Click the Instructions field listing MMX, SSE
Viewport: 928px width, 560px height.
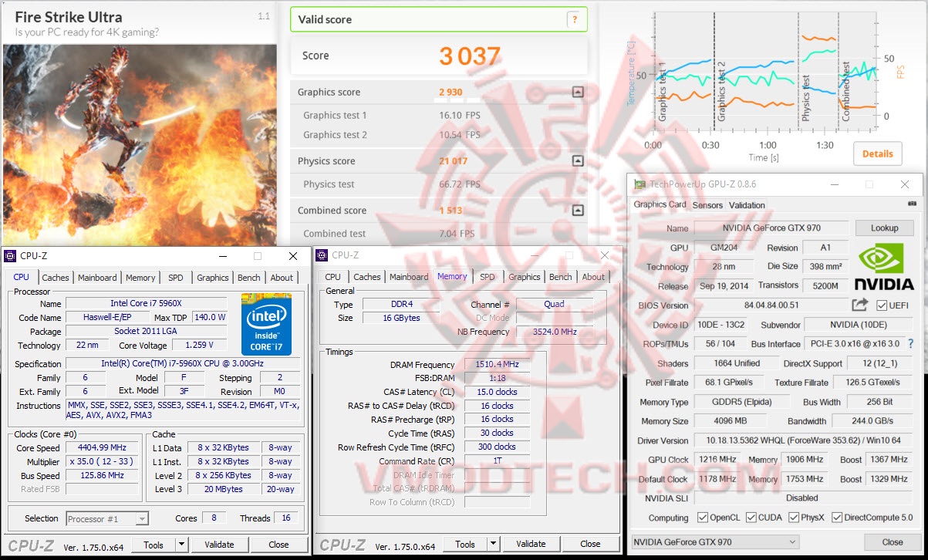[x=183, y=410]
